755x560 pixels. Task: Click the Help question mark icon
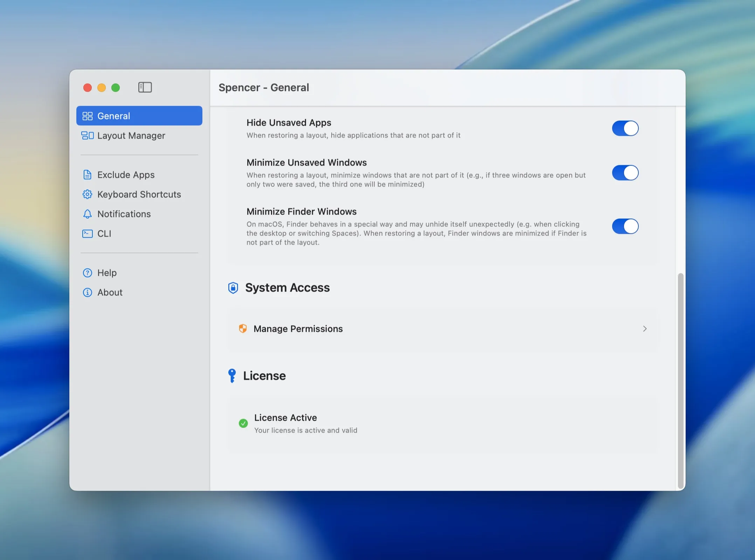tap(87, 273)
